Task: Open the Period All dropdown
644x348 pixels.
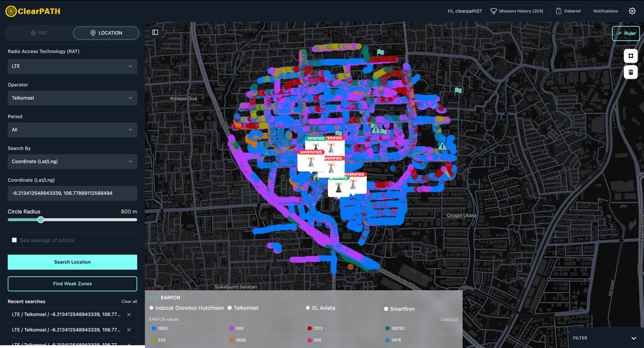Action: click(72, 130)
